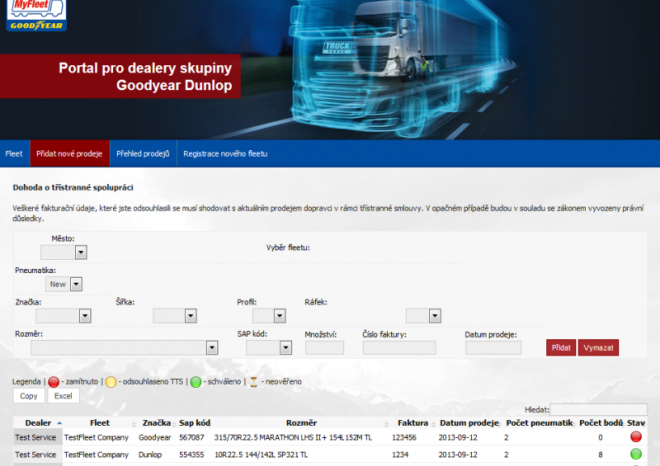The width and height of the screenshot is (660, 466).
Task: Click the Množství input field
Action: 325,348
